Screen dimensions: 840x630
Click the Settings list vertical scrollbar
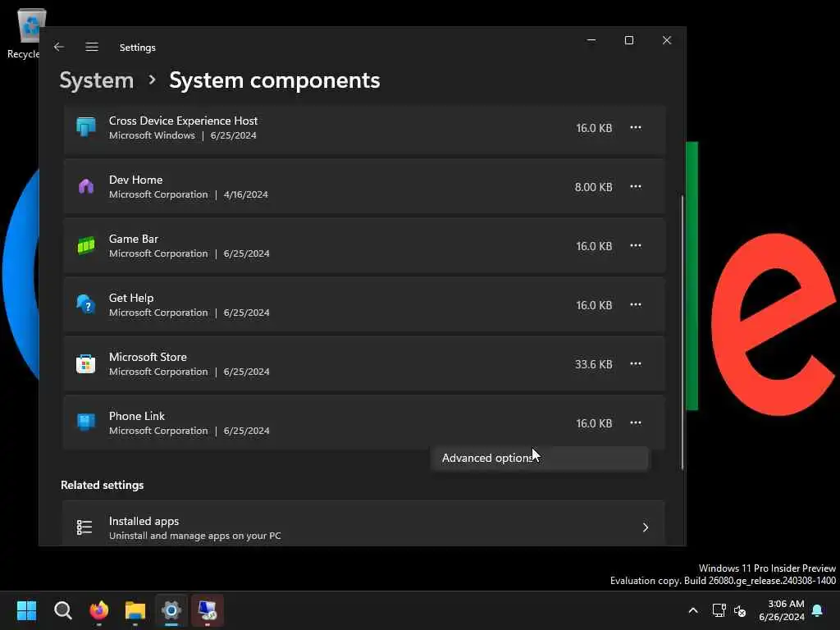point(682,332)
